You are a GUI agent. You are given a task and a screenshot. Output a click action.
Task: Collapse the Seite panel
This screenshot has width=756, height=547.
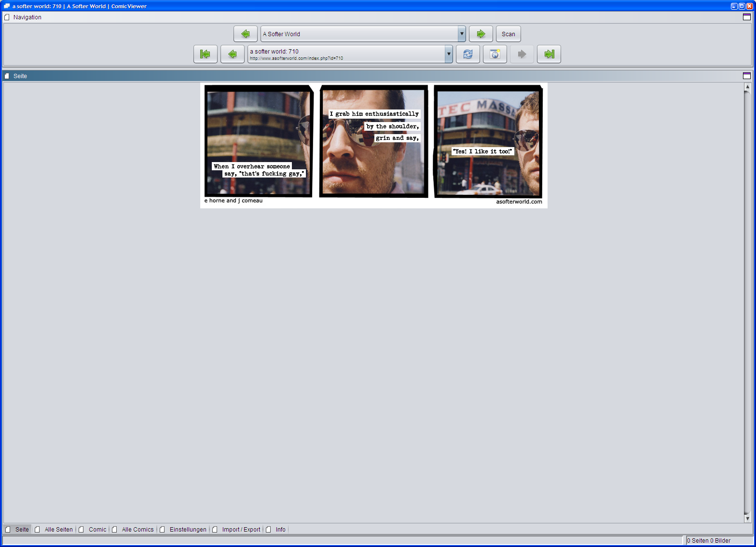point(747,76)
